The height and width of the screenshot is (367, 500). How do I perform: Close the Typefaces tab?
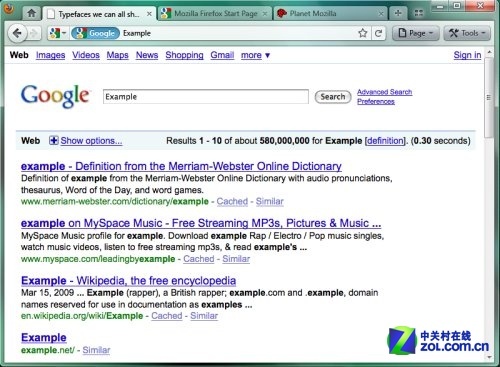tap(149, 14)
